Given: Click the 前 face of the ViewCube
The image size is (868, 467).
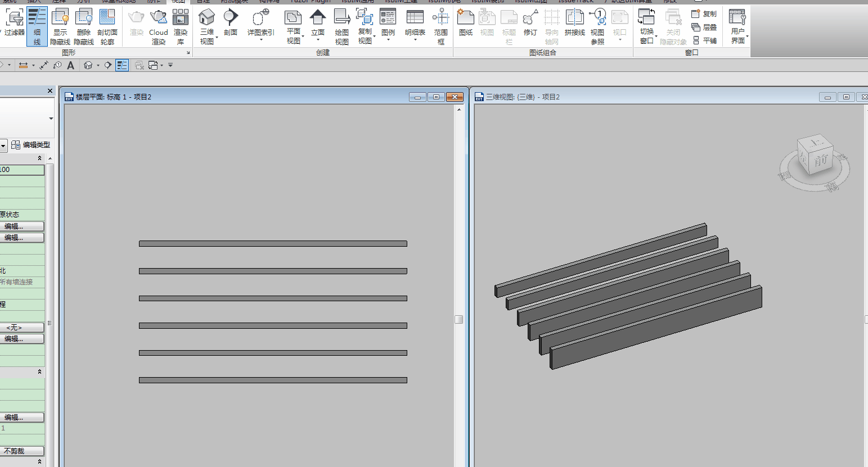Looking at the screenshot, I should coord(821,161).
